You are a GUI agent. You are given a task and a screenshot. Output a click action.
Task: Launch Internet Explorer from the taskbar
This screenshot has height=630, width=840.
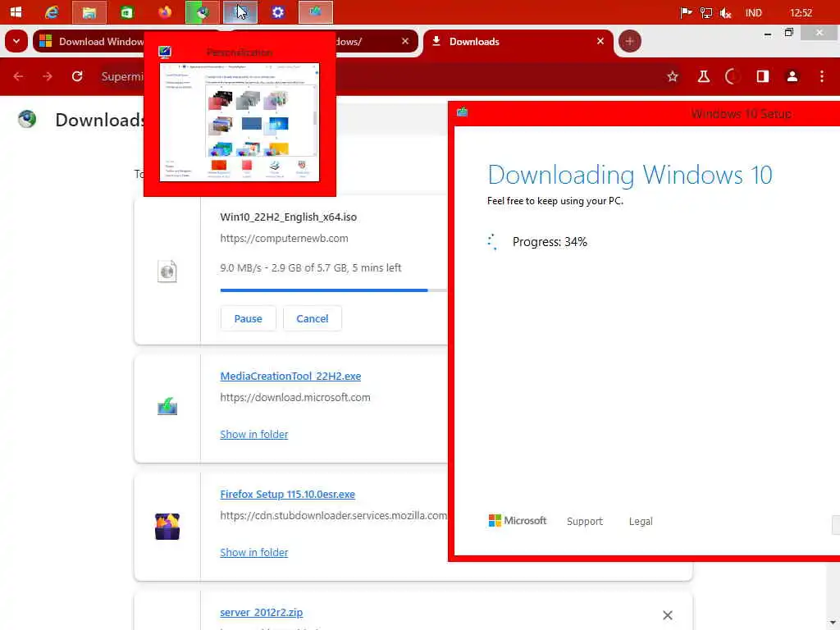(x=52, y=12)
